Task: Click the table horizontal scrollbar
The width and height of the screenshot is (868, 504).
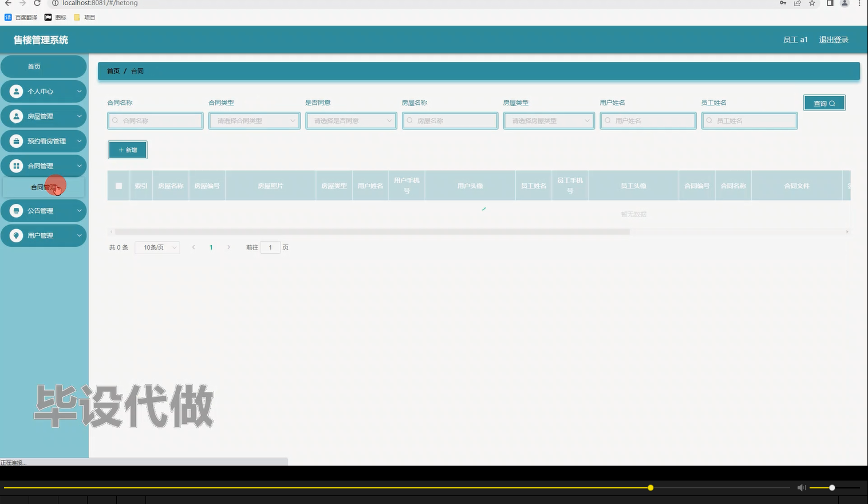Action: click(372, 232)
